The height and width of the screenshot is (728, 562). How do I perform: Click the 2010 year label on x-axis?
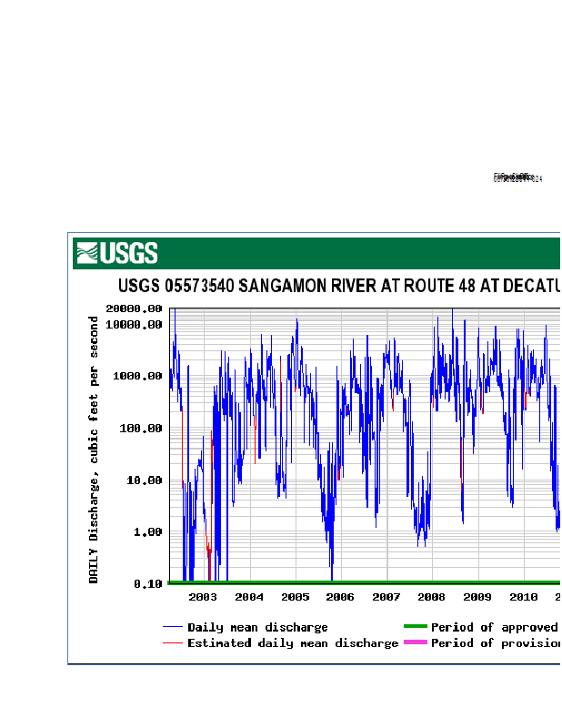523,597
